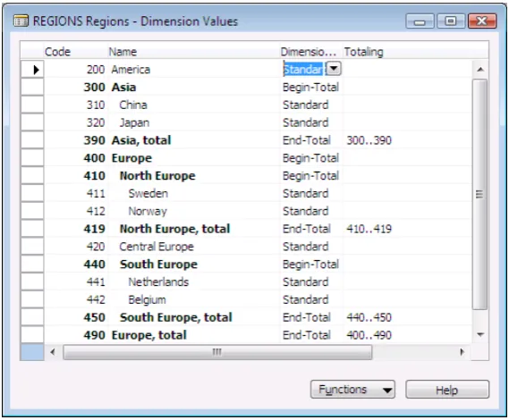This screenshot has height=420, width=509.
Task: Open the Dimension Value Type dropdown for America
Action: pos(334,69)
